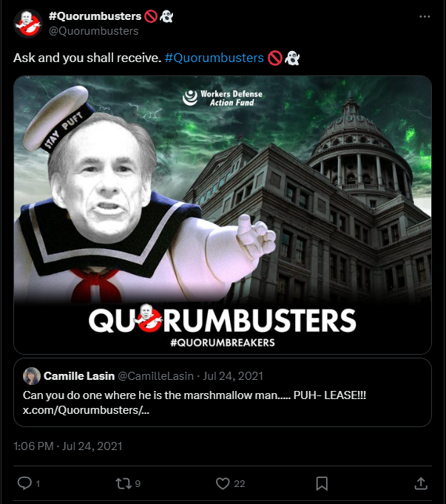446x504 pixels.
Task: Open the blue #Quorumbusters hashtag link
Action: (x=214, y=58)
